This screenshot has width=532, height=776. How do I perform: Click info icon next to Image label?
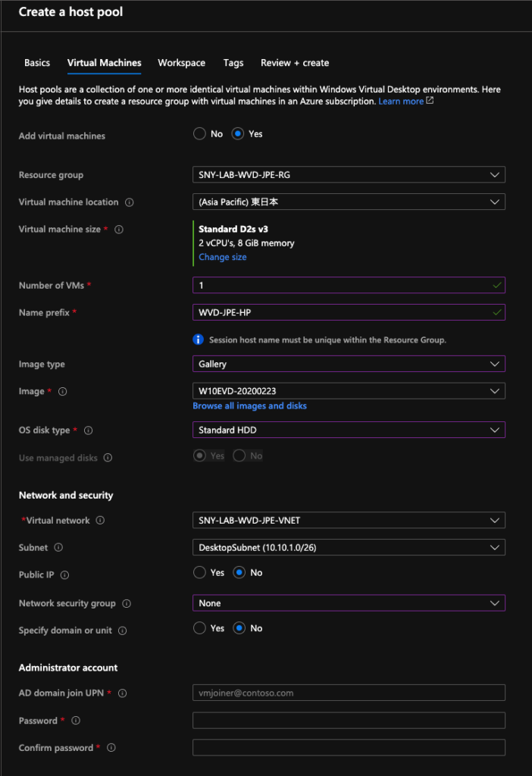click(62, 392)
